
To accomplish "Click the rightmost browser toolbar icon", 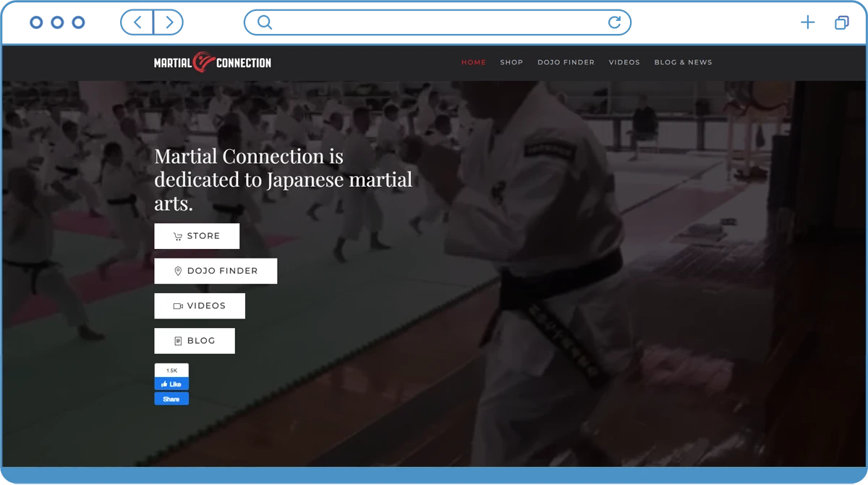I will 841,23.
